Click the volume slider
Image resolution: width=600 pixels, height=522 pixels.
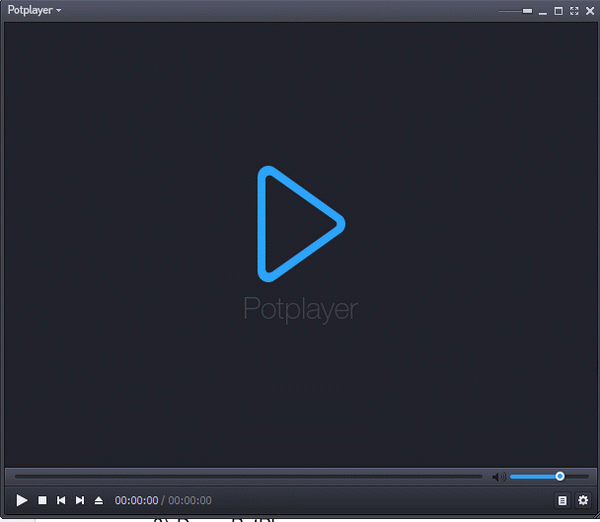pyautogui.click(x=549, y=476)
